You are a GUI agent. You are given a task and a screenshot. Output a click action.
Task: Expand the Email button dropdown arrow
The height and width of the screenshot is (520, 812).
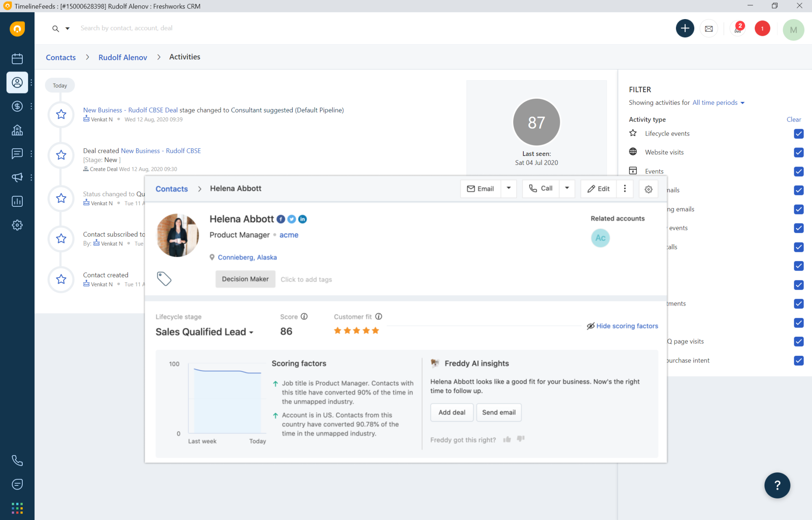508,188
